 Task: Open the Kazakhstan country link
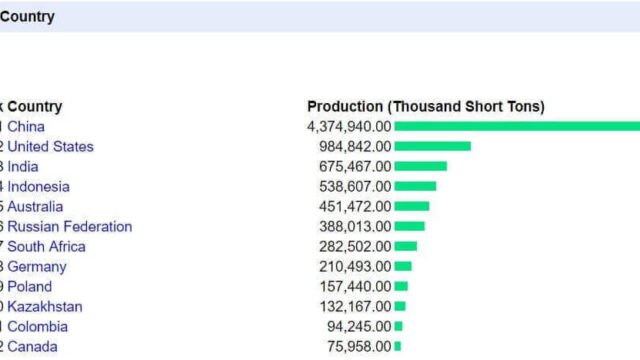[45, 307]
